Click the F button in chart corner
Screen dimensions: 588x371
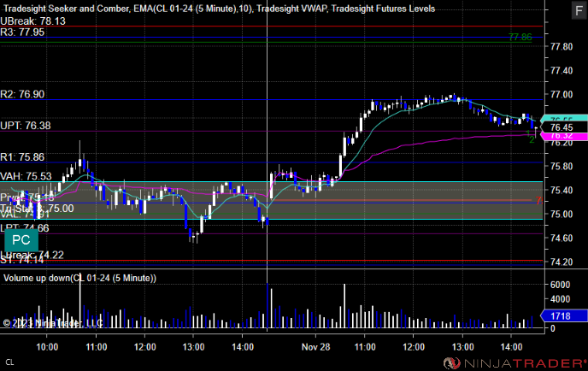tap(579, 10)
